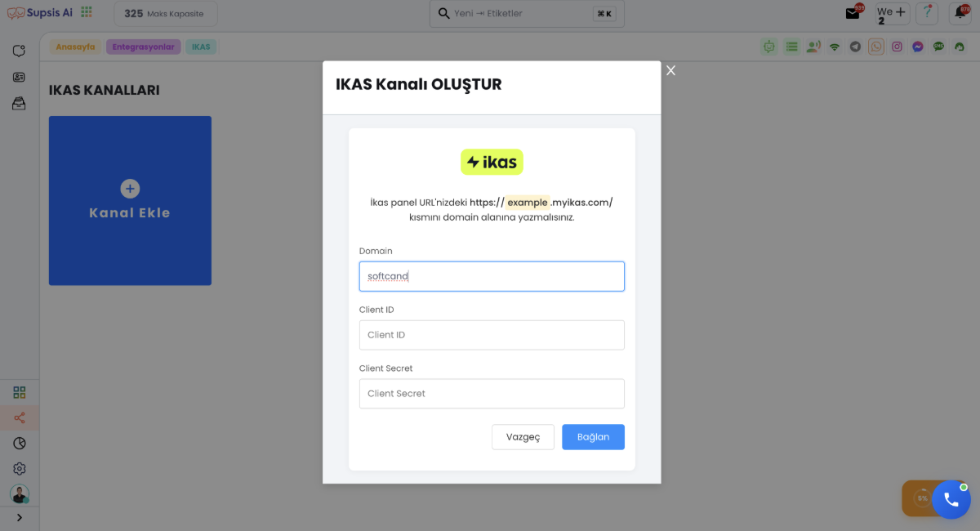
Task: Click the Vazgeç cancel button
Action: (x=523, y=437)
